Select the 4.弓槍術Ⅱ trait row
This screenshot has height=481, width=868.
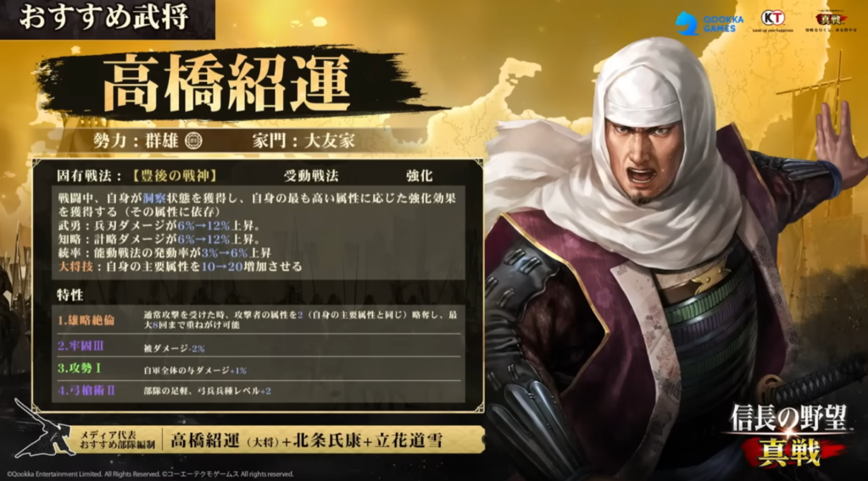(259, 391)
